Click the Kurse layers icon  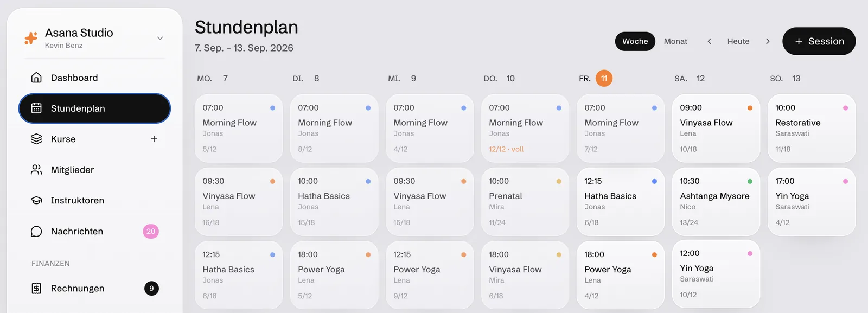tap(36, 139)
